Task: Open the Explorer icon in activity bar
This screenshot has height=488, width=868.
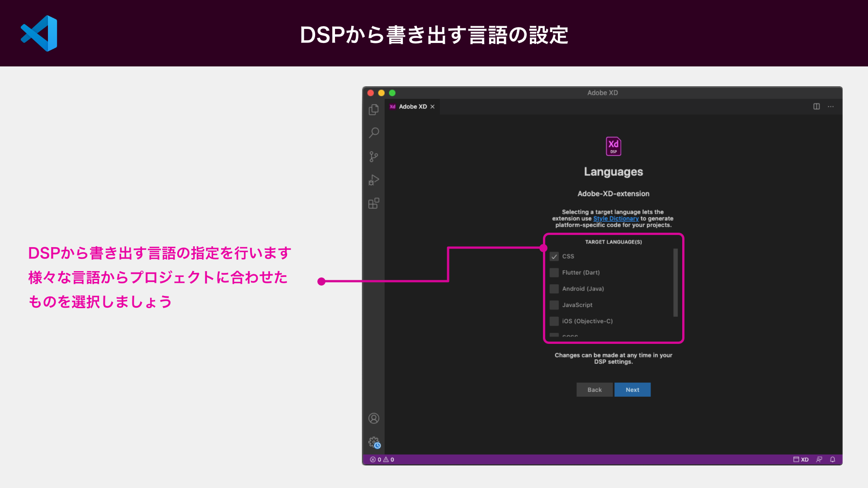Action: [x=373, y=110]
